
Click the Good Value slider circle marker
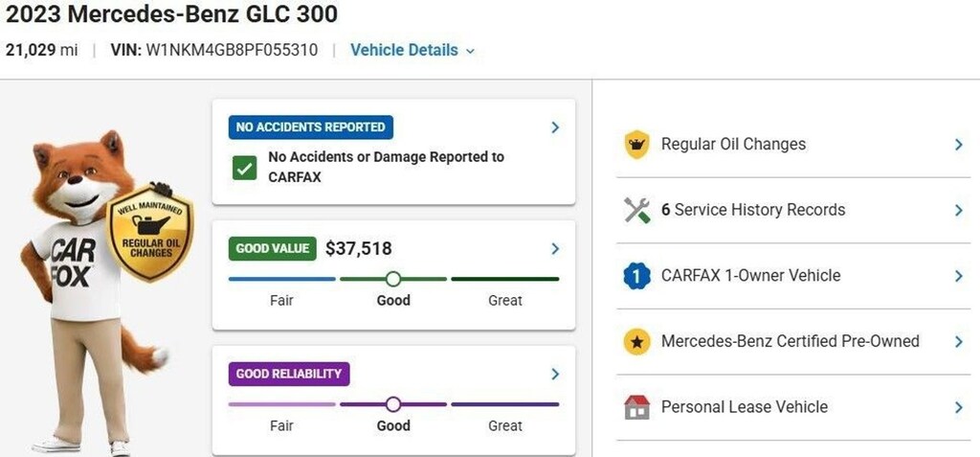393,279
